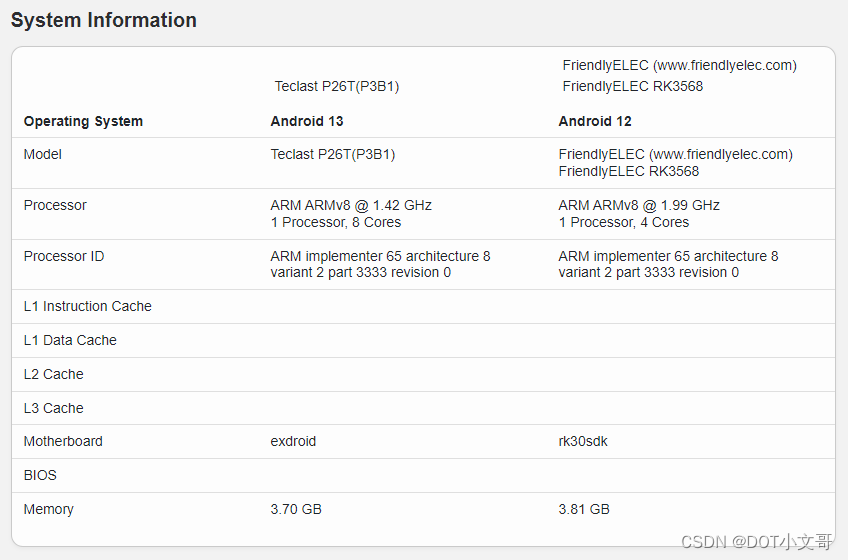Click the Processor ID row label
The image size is (848, 560).
(x=64, y=256)
